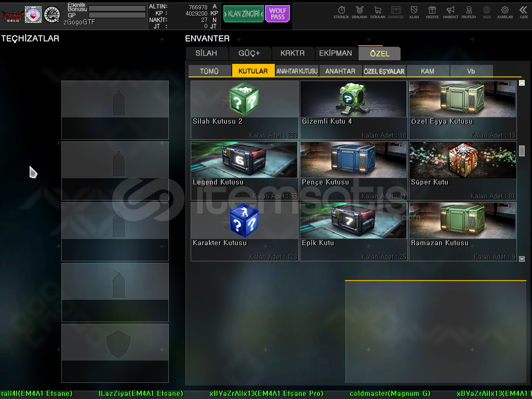Screen dimensions: 532x399
Task: Click the ALTIN value 766978
Action: pos(198,7)
